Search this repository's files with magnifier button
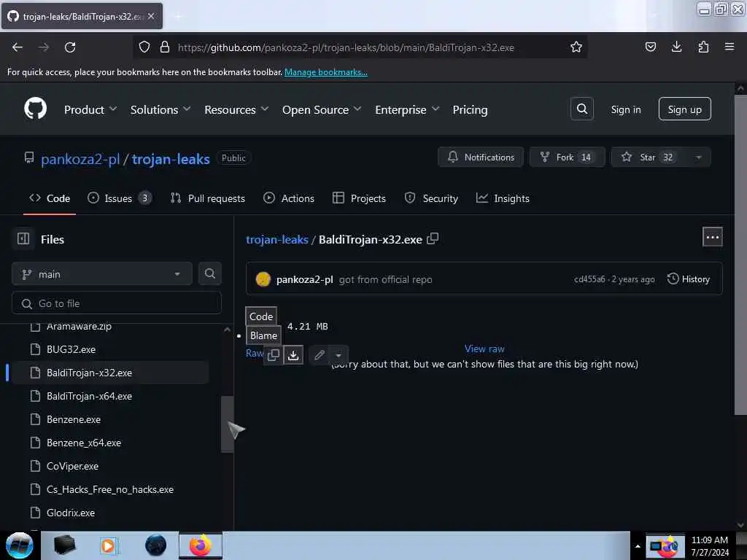 pos(209,274)
